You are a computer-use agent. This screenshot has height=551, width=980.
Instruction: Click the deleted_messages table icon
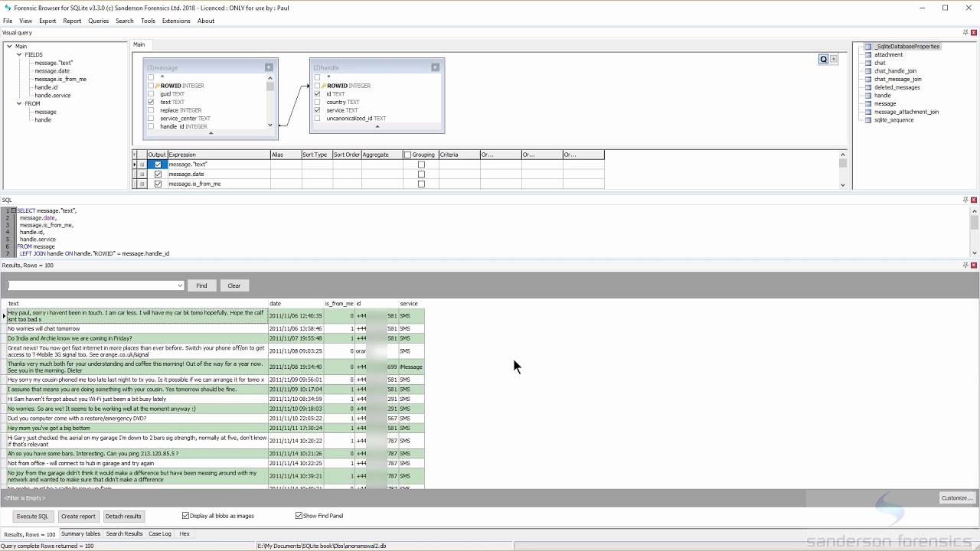click(868, 87)
